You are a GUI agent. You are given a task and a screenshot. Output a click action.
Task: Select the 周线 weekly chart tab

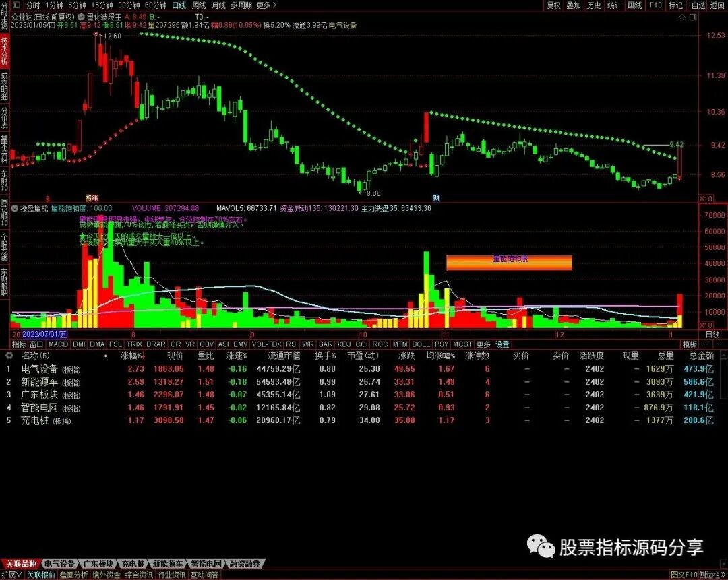199,5
